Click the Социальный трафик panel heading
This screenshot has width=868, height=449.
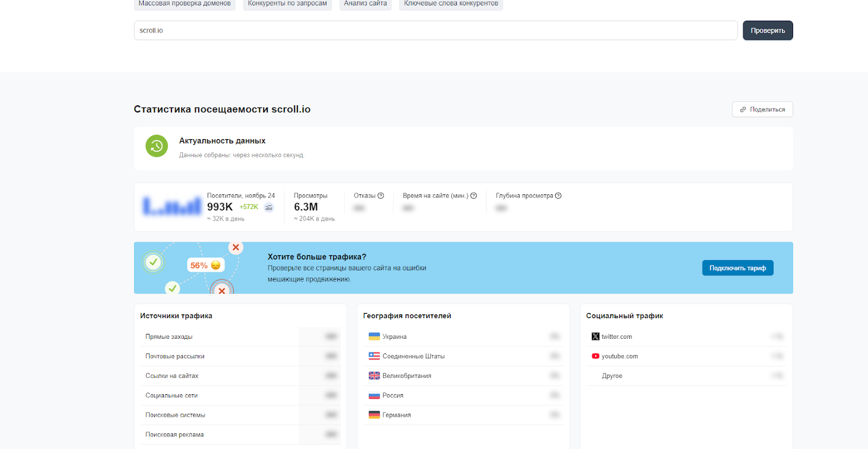coord(624,316)
